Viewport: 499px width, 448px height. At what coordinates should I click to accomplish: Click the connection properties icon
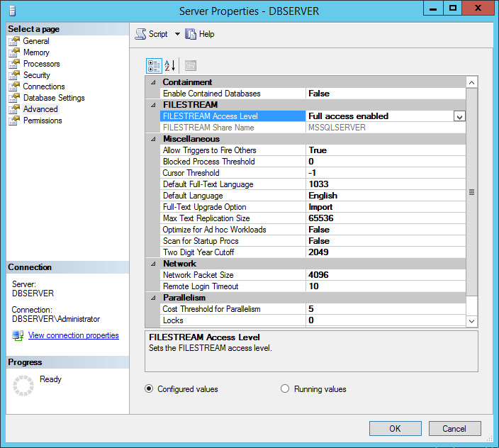click(18, 335)
